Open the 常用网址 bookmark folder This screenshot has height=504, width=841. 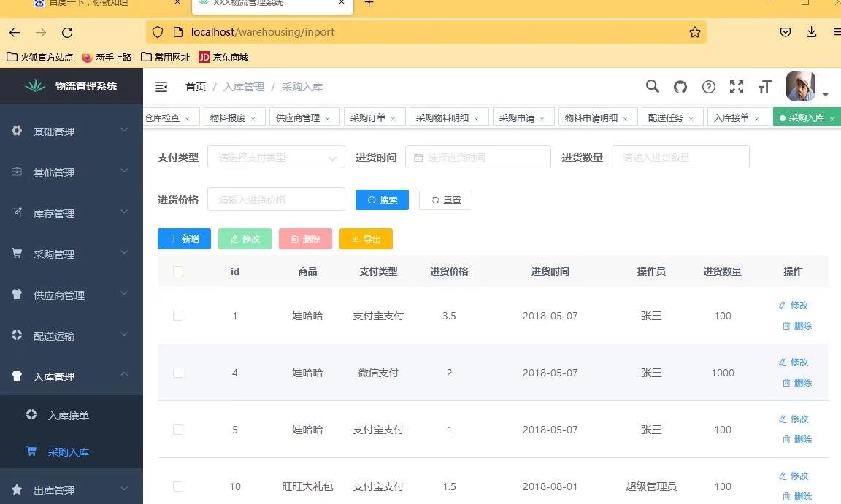pos(165,58)
